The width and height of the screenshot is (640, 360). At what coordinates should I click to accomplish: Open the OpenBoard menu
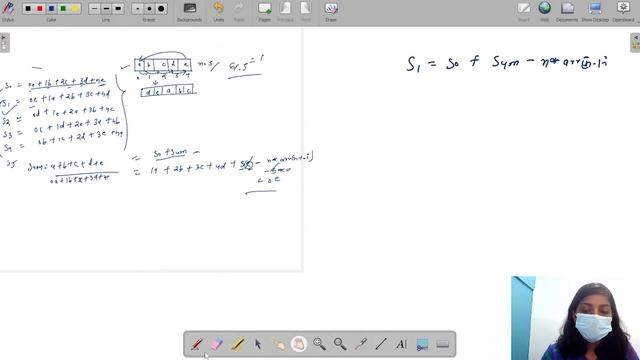[623, 11]
